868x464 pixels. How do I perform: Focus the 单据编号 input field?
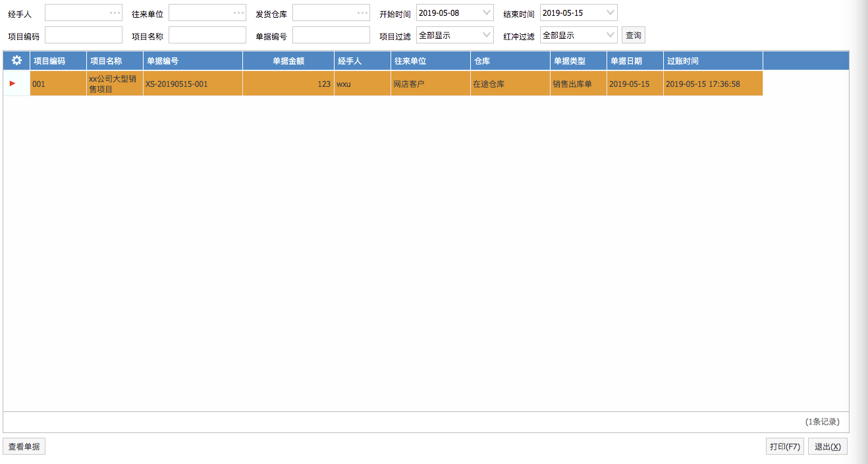click(331, 35)
